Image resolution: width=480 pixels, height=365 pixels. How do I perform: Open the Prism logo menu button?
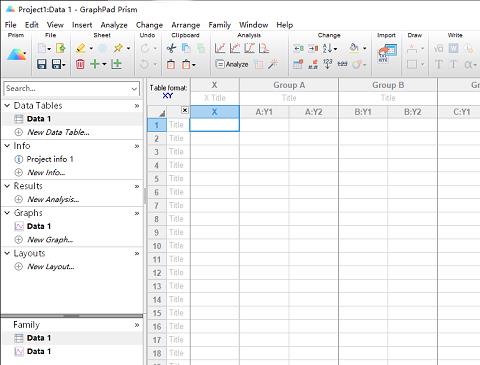16,55
